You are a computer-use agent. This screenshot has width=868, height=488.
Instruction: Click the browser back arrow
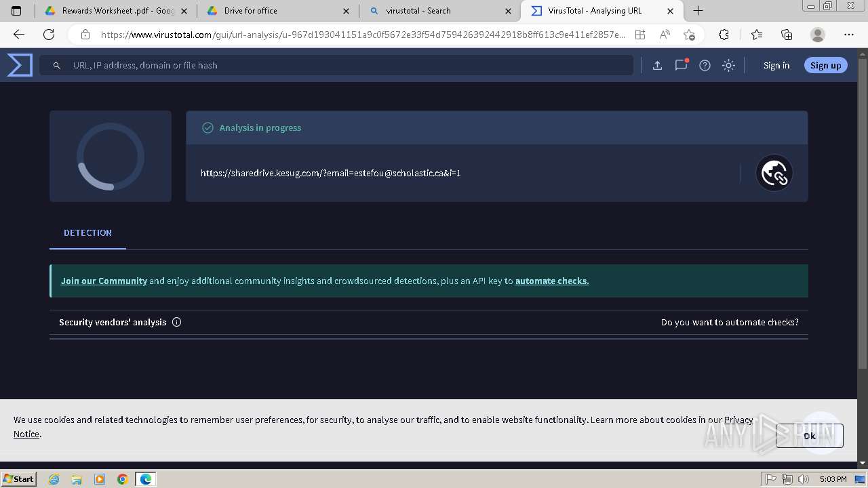[x=19, y=35]
